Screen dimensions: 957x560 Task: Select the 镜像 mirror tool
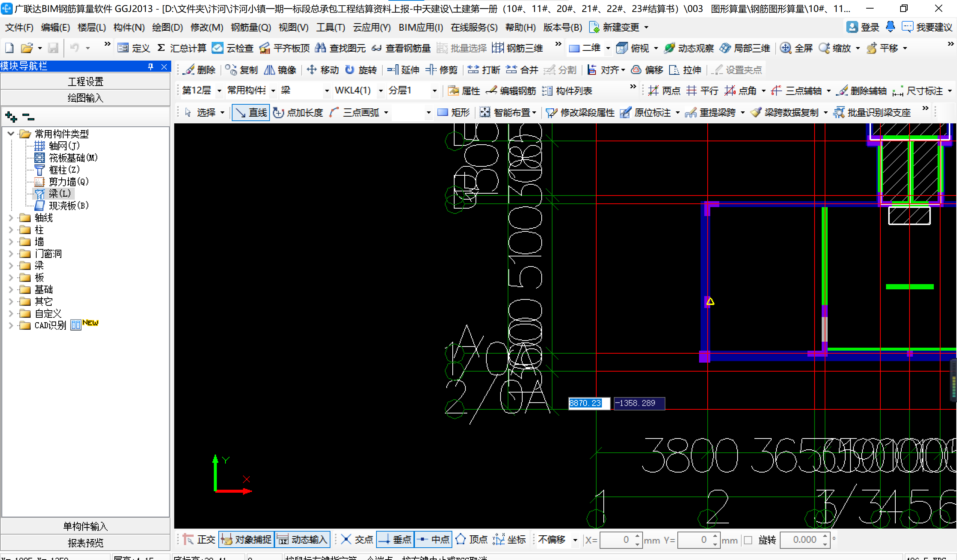tap(280, 70)
